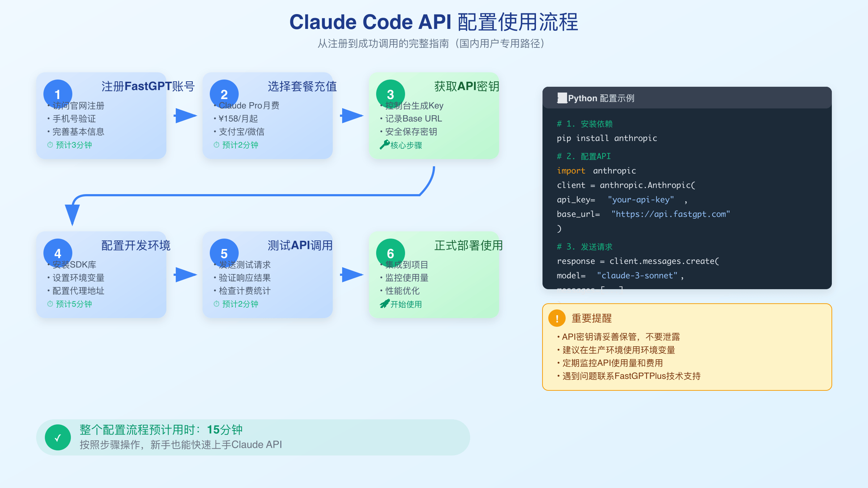
Task: Click the 建议在生产环境使用环境变量 line
Action: tap(616, 350)
